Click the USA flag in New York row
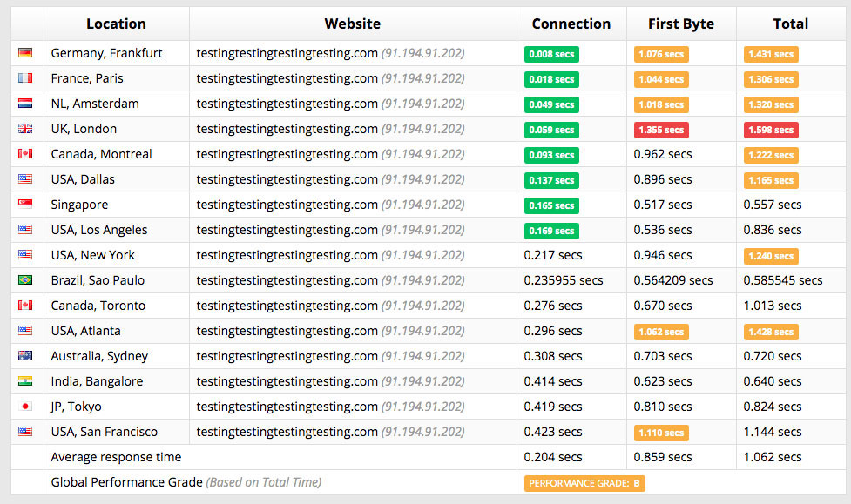 [x=25, y=254]
